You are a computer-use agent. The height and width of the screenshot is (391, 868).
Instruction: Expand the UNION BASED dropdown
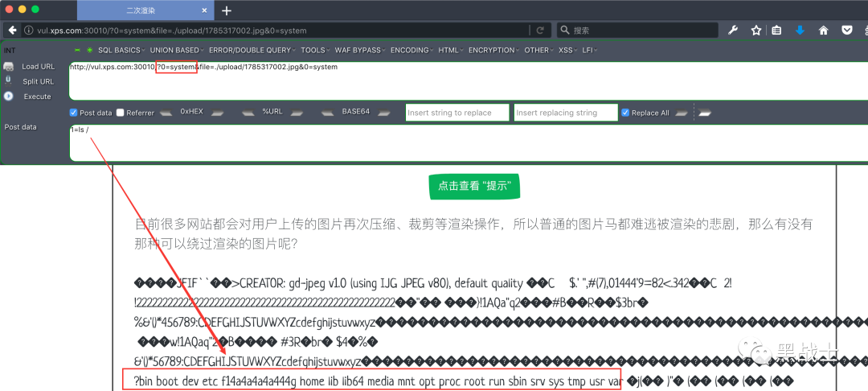(177, 50)
